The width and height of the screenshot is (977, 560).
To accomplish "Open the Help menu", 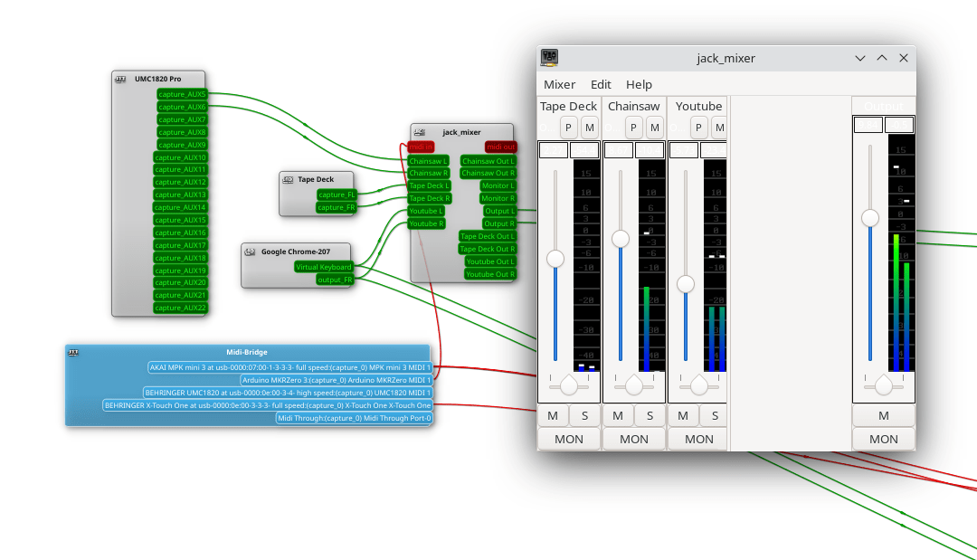I will point(639,84).
